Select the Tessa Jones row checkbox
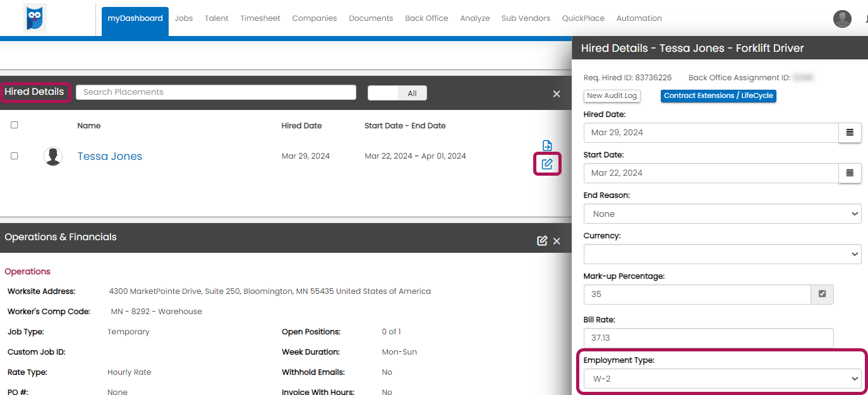The width and height of the screenshot is (868, 395). (15, 156)
